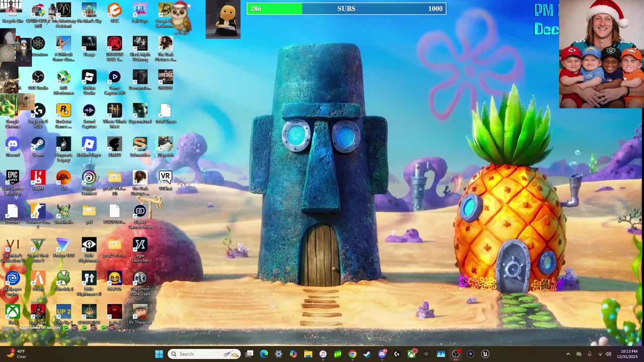644x362 pixels.
Task: Launch Proton VPN shortcut
Action: [x=63, y=247]
